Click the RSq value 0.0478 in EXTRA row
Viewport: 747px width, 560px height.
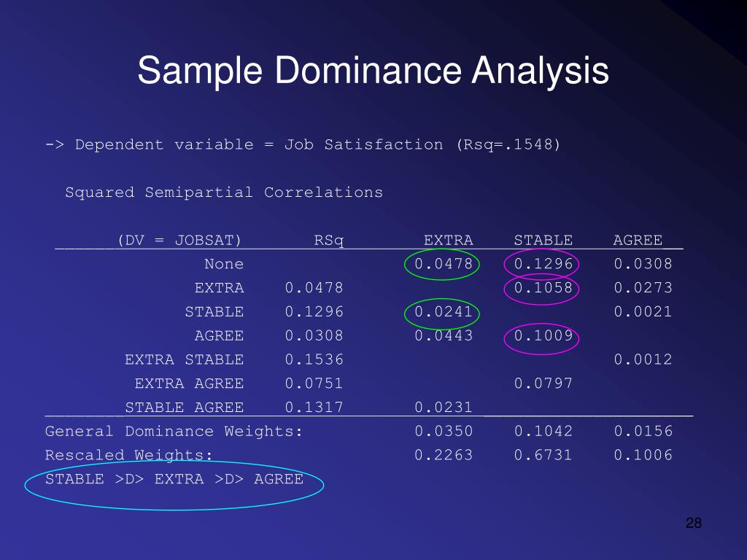coord(314,287)
